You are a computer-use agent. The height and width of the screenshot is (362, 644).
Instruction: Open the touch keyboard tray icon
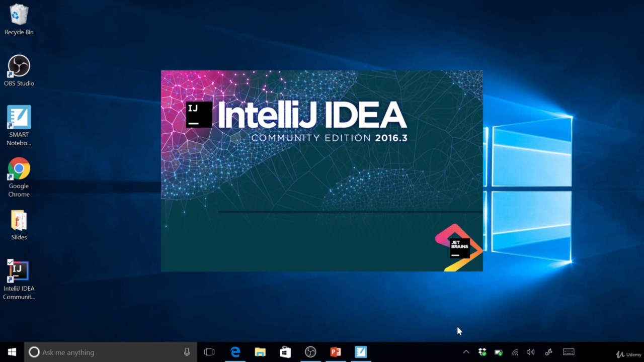(x=569, y=352)
